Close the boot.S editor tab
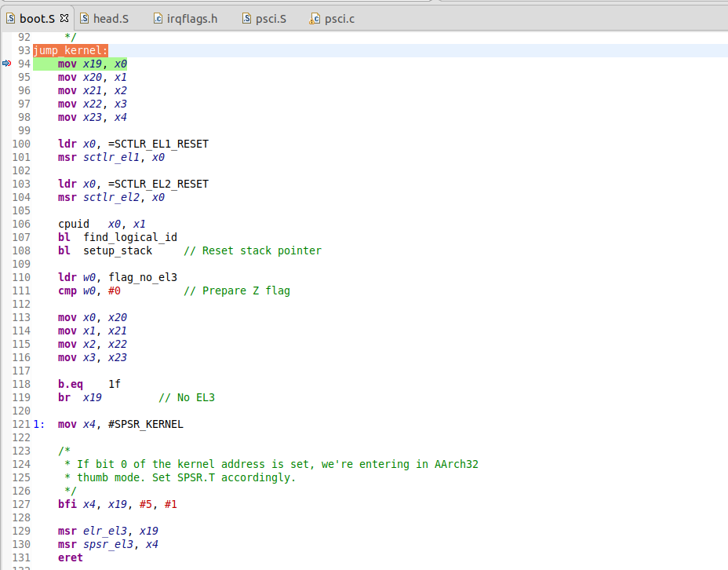The image size is (728, 570). point(64,16)
